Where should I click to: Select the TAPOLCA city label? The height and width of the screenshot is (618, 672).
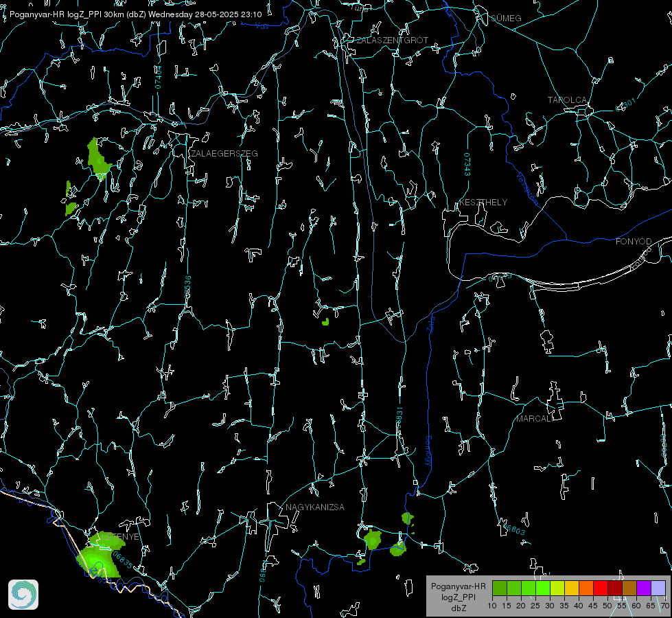click(x=567, y=100)
